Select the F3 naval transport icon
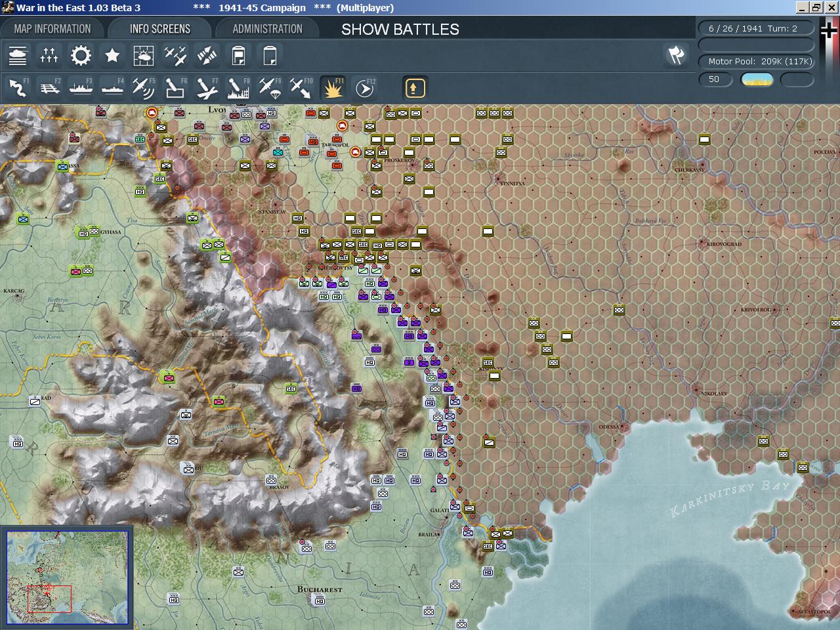840x630 pixels. click(x=81, y=88)
